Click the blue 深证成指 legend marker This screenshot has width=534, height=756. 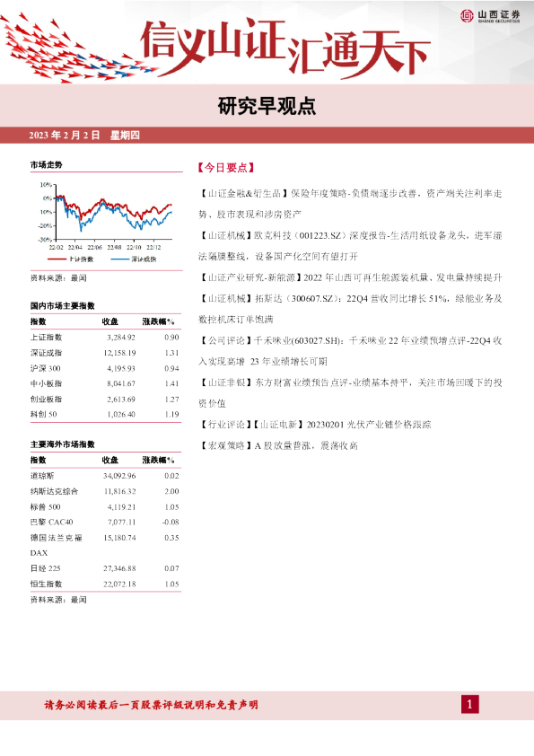pyautogui.click(x=120, y=259)
